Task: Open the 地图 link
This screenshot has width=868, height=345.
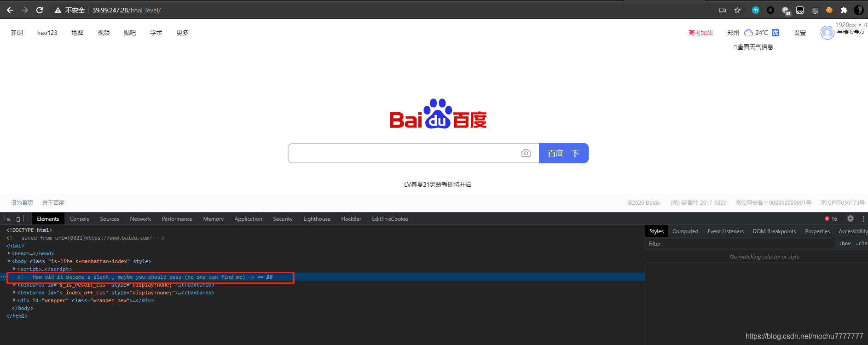Action: (x=77, y=33)
